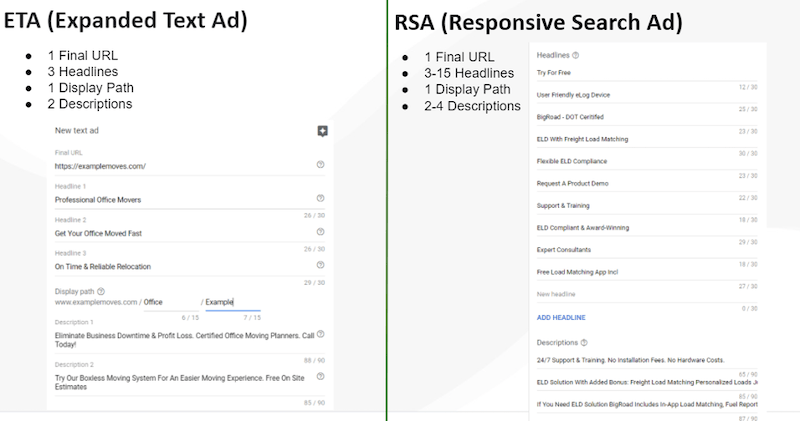Click the 0 / 30 counter under New headline
800x421 pixels.
click(x=748, y=309)
